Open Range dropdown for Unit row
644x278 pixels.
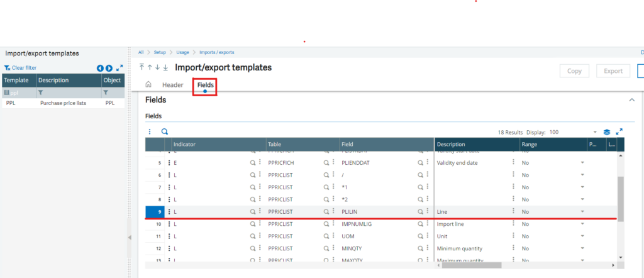click(x=582, y=236)
